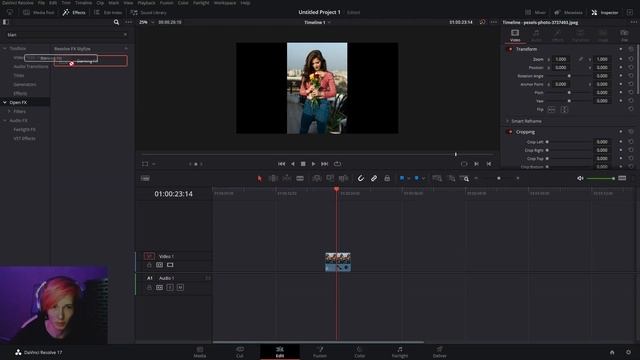Collapse the Toolbox tree node
Viewport: 640px width, 360px height.
(x=5, y=49)
